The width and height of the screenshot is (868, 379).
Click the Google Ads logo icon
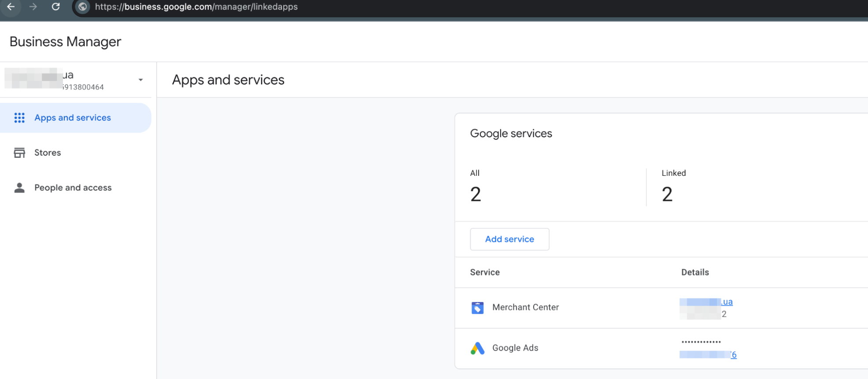tap(477, 348)
